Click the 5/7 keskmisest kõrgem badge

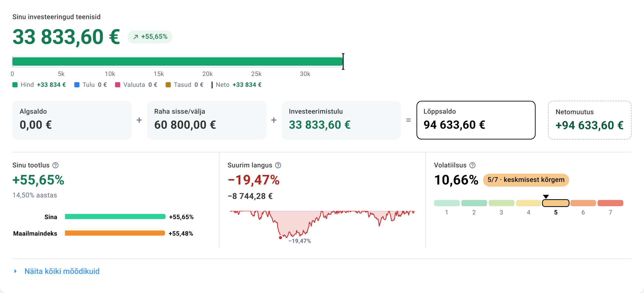pos(526,180)
